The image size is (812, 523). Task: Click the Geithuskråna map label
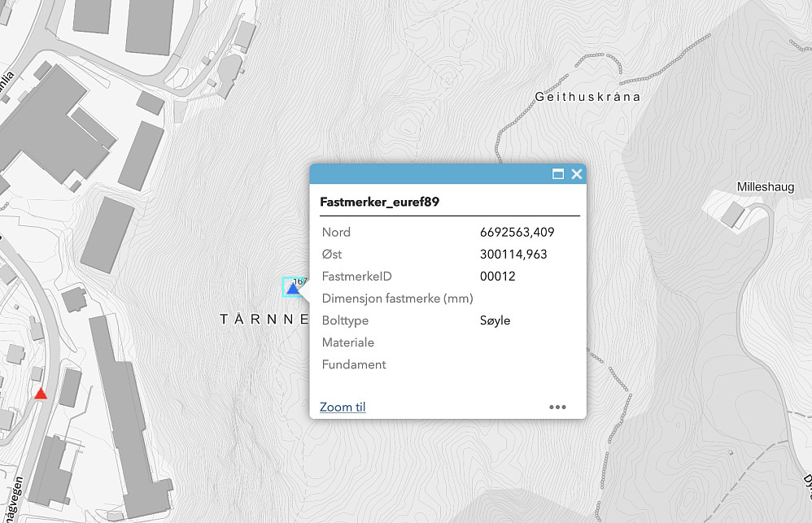pyautogui.click(x=587, y=97)
